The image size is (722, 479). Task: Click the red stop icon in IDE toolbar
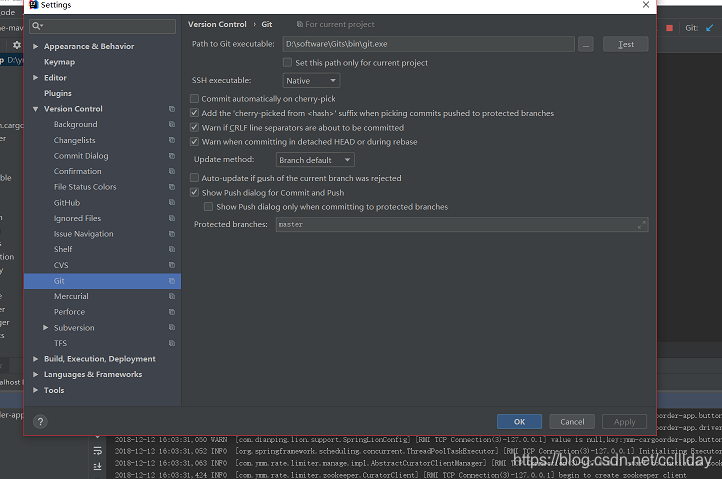click(670, 28)
